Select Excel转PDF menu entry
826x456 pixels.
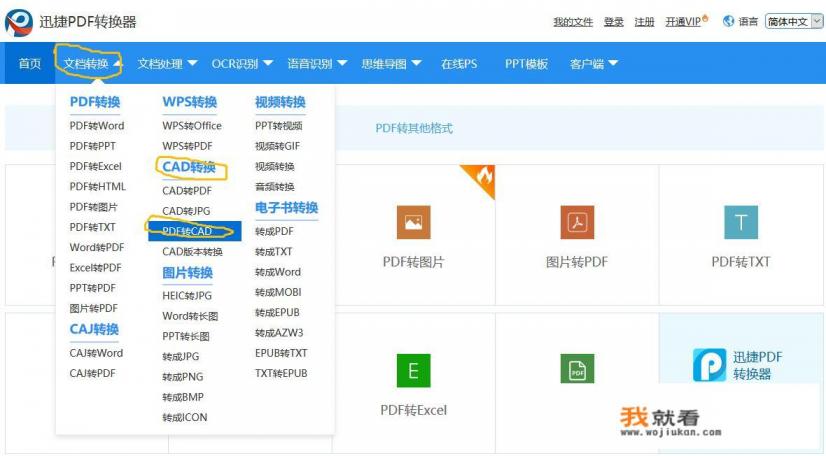point(95,267)
